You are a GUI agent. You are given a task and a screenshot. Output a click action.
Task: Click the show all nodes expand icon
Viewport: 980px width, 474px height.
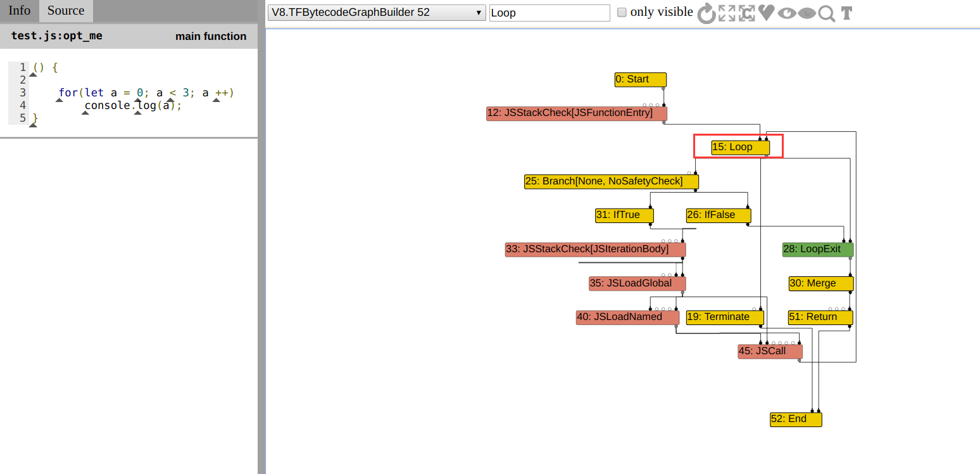coord(727,13)
